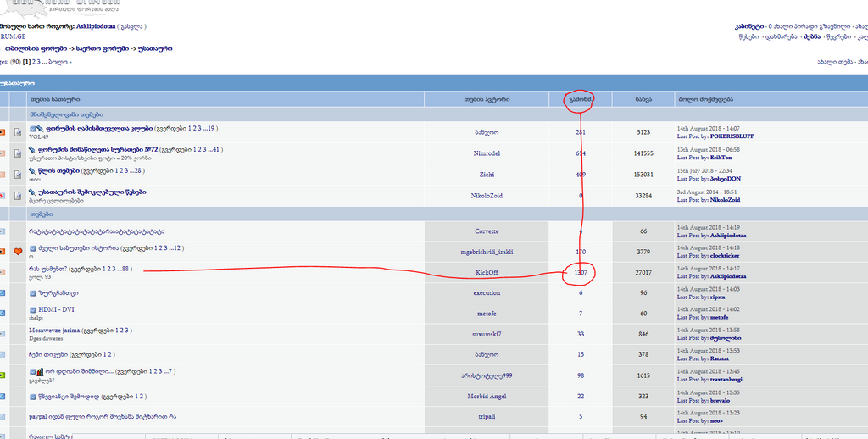Viewport: 868px width, 439px height.
Task: Open user profile of KickOff
Action: pos(487,272)
